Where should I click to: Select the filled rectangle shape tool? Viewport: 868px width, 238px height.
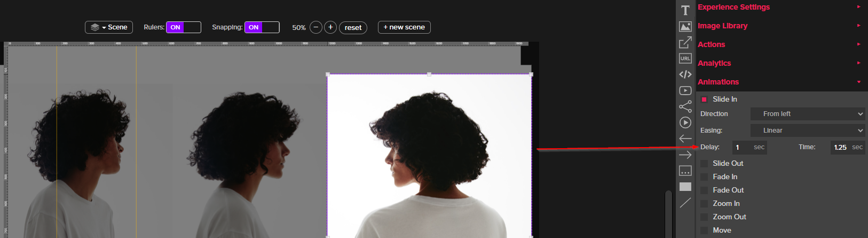click(x=685, y=187)
